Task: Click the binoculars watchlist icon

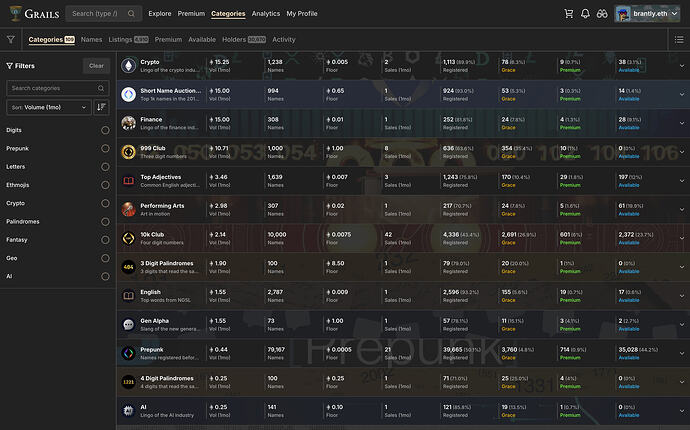Action: [x=602, y=14]
